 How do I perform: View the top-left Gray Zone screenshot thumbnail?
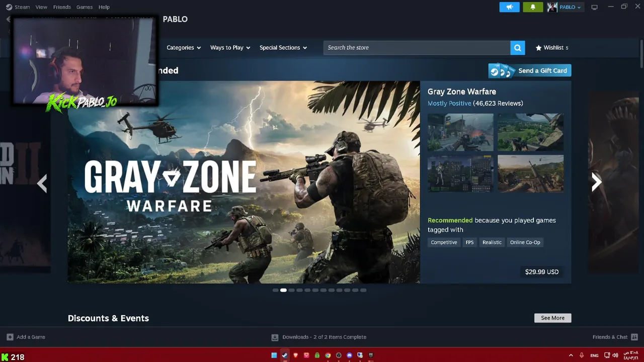click(460, 132)
